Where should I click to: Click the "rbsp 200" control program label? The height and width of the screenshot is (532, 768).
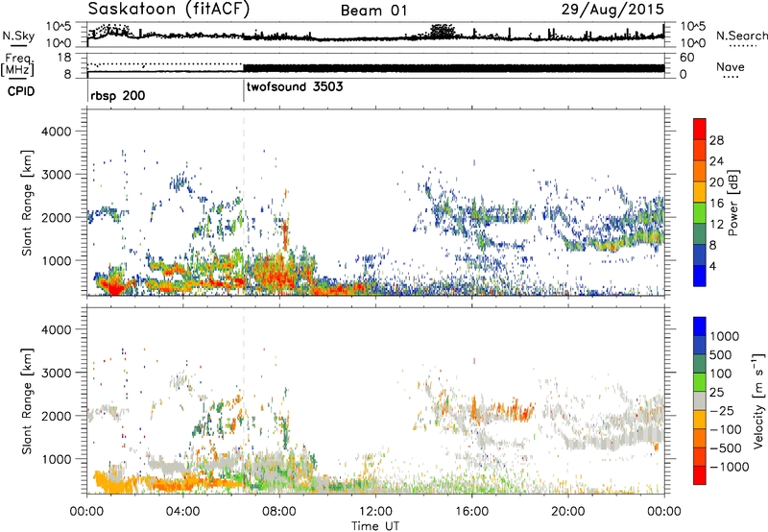pyautogui.click(x=118, y=95)
